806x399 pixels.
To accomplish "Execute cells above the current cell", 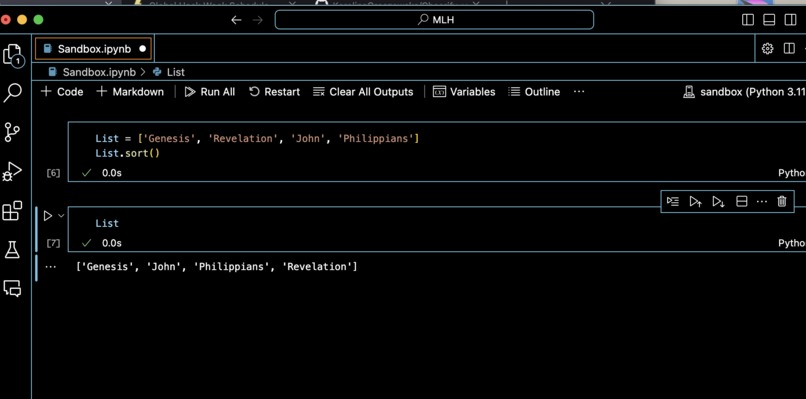I will [695, 202].
